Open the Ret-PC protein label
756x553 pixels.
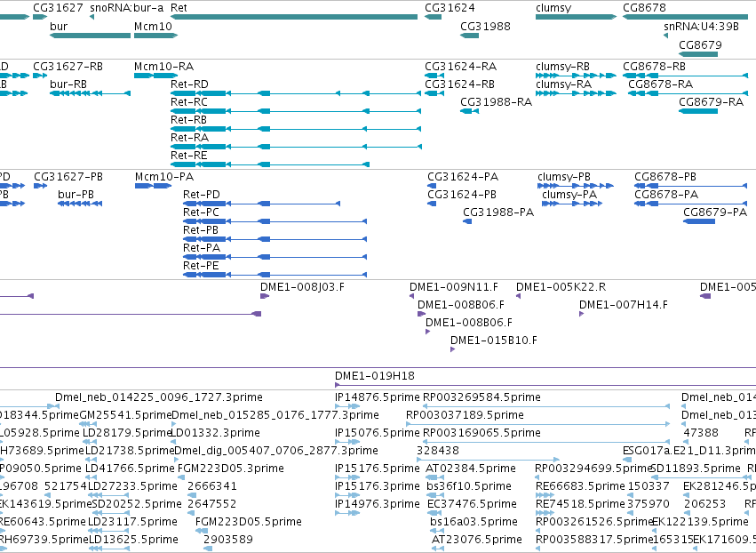[201, 212]
